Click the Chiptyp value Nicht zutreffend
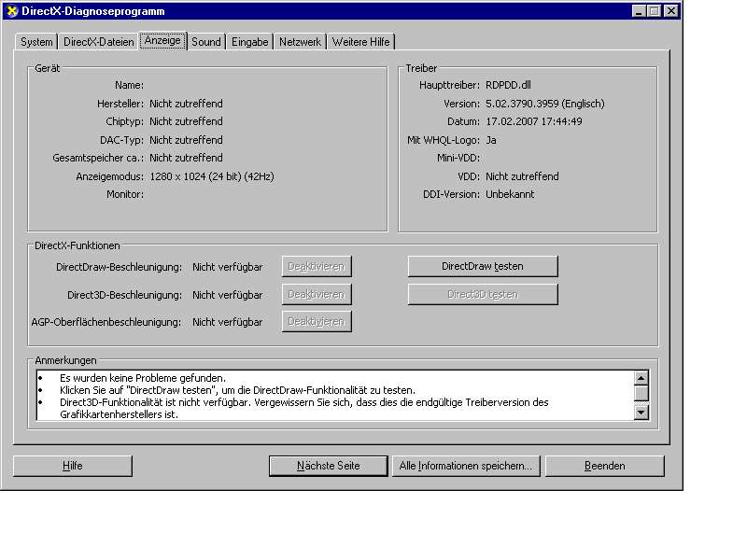This screenshot has width=747, height=560. coord(186,121)
